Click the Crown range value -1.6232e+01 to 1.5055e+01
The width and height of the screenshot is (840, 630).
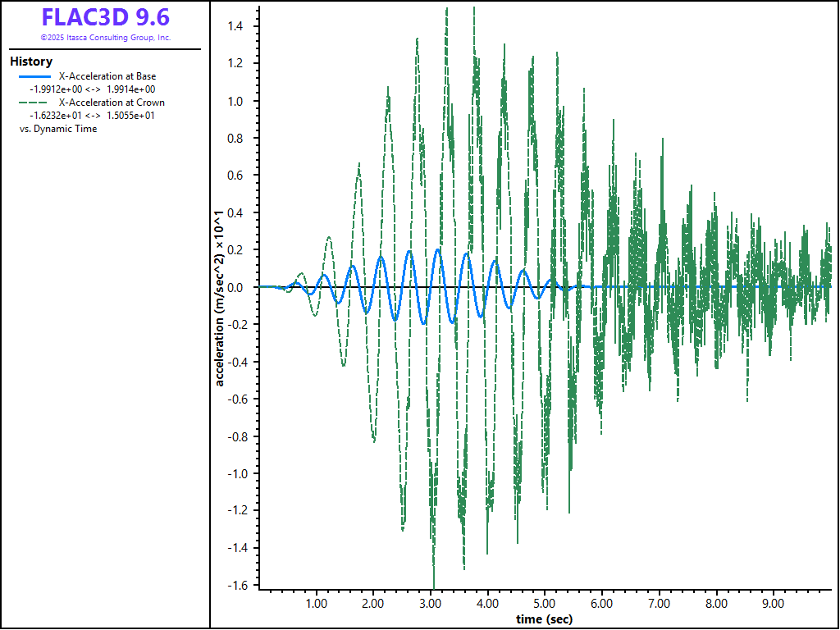tap(92, 116)
